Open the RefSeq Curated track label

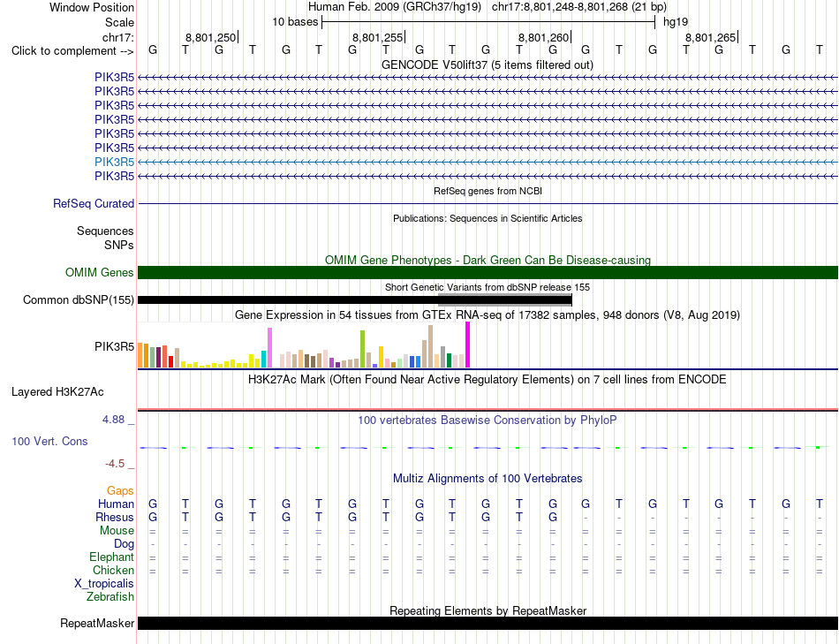click(94, 203)
